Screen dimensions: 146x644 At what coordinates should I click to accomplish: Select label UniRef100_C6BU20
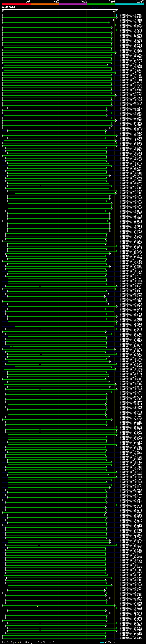pyautogui.click(x=131, y=331)
